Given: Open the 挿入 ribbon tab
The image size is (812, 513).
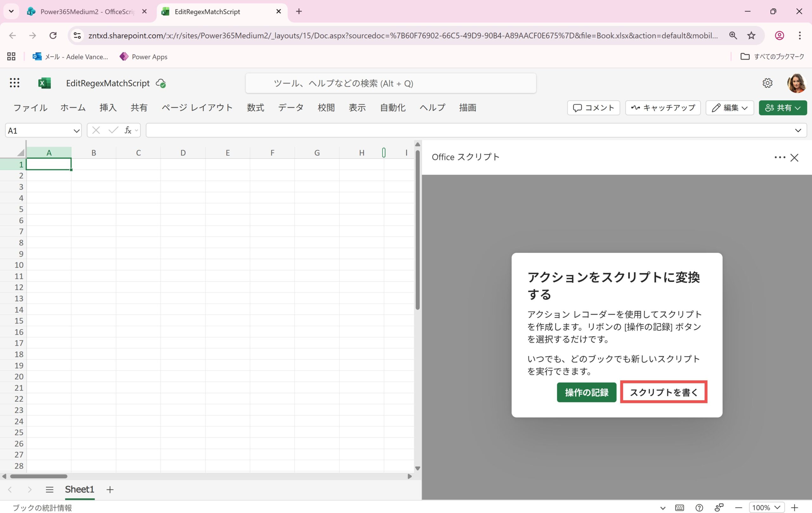Looking at the screenshot, I should (108, 108).
